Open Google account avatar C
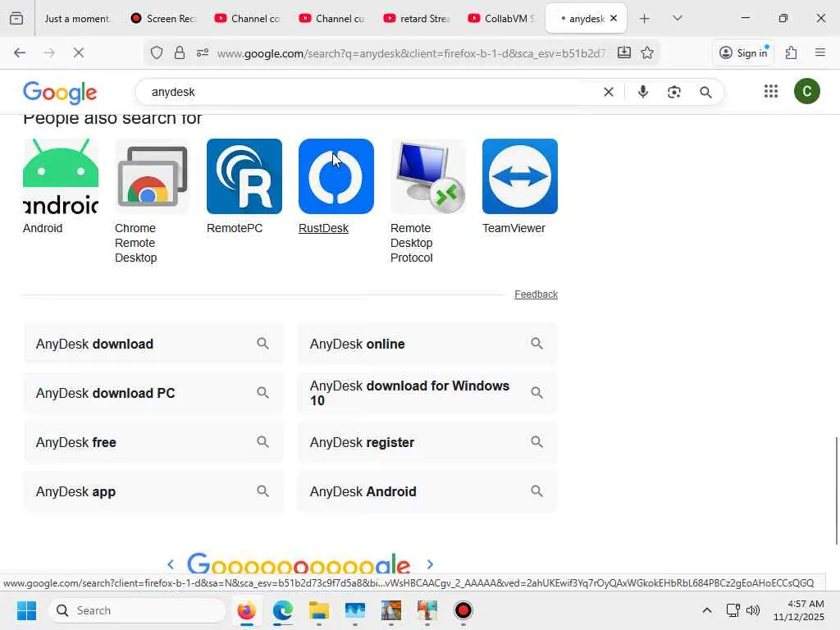The image size is (840, 630). coord(807,91)
